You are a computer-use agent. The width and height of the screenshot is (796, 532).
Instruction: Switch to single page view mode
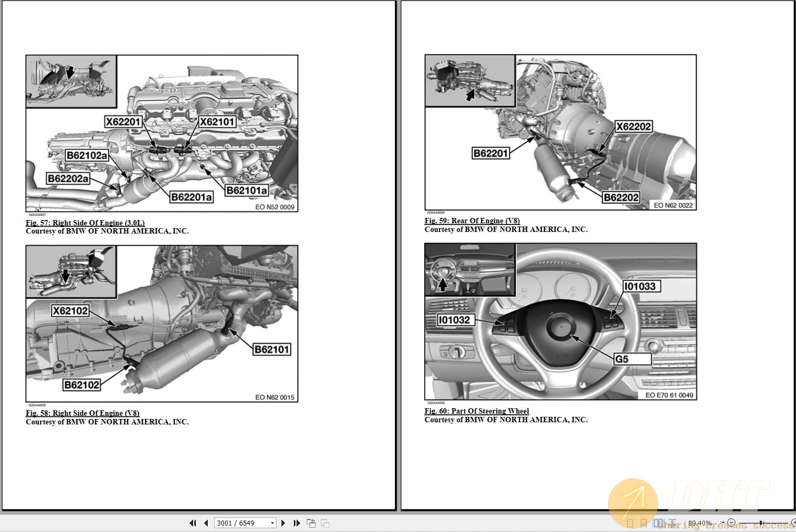pos(630,522)
